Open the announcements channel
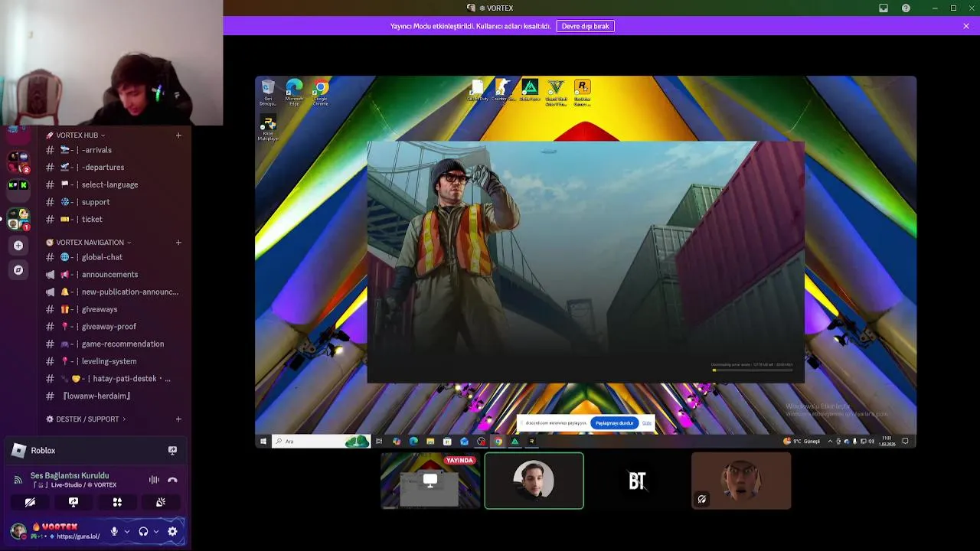This screenshot has height=551, width=980. (x=113, y=275)
